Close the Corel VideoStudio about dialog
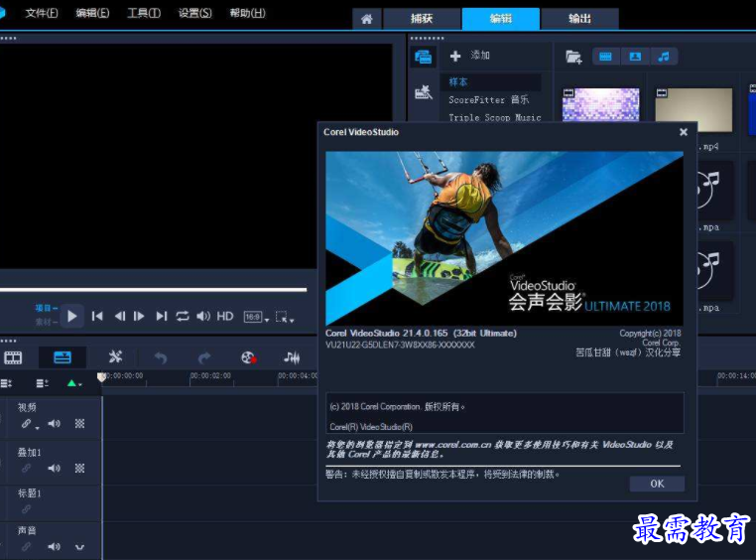The image size is (756, 560). 684,132
